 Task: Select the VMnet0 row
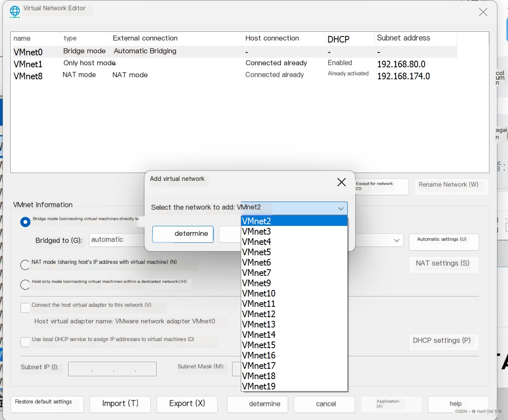tap(234, 52)
